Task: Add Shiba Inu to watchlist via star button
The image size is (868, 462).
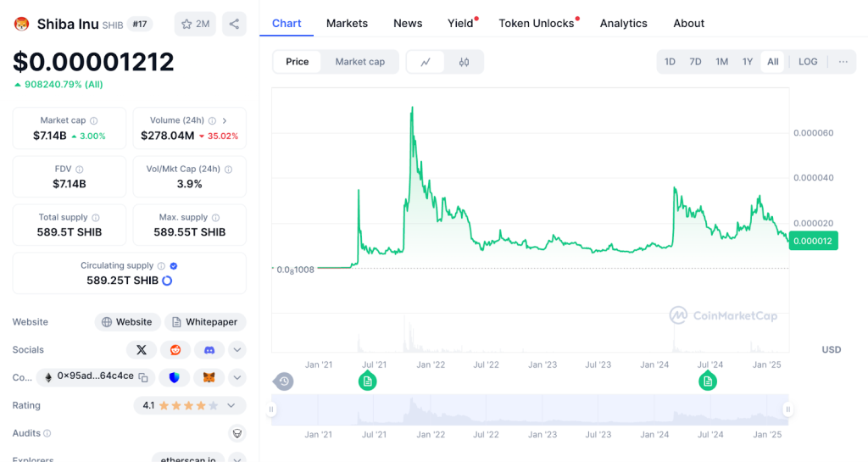Action: (x=196, y=24)
